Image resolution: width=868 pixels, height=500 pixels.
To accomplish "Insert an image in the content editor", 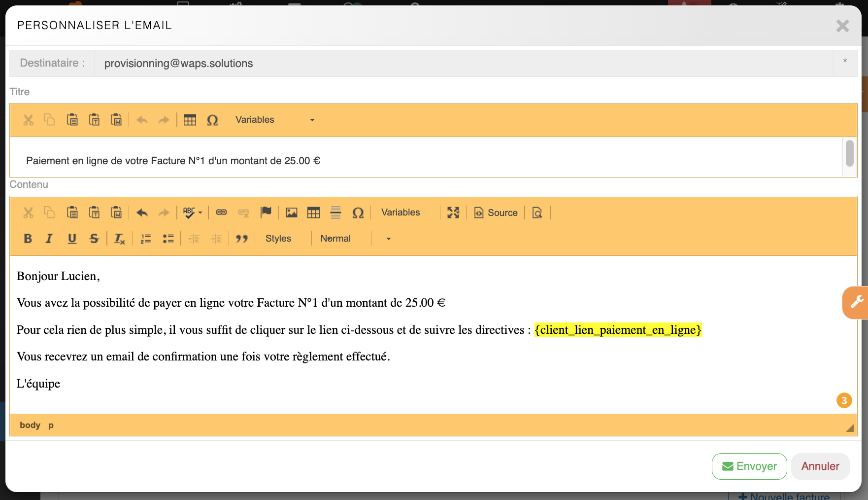I will click(292, 213).
